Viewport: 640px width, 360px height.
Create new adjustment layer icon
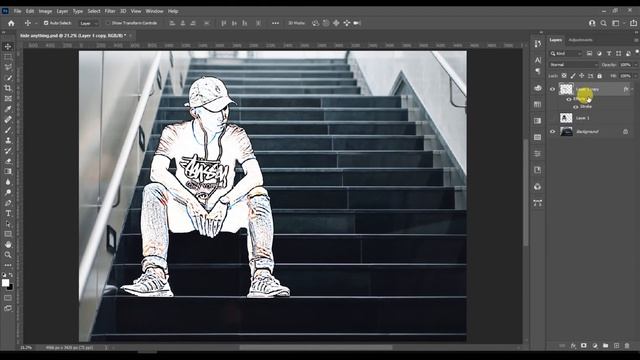(x=595, y=346)
